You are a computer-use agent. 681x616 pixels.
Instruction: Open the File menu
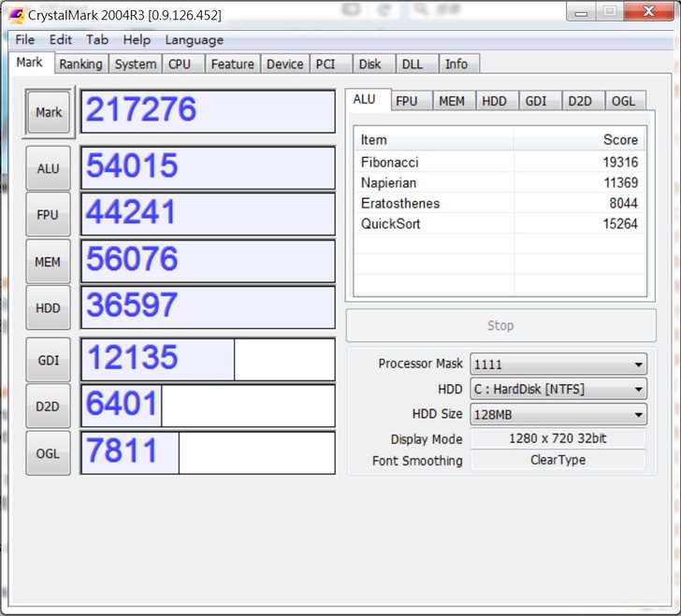point(25,40)
